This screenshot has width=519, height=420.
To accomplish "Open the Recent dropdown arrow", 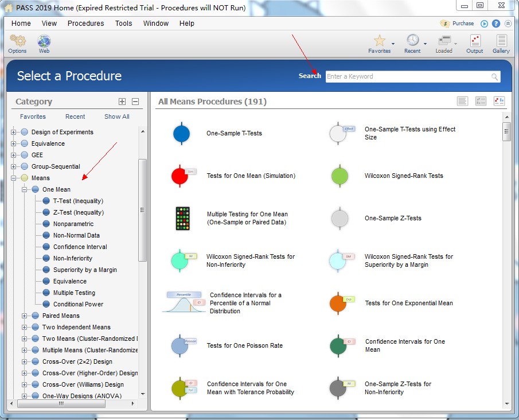I will tap(425, 44).
